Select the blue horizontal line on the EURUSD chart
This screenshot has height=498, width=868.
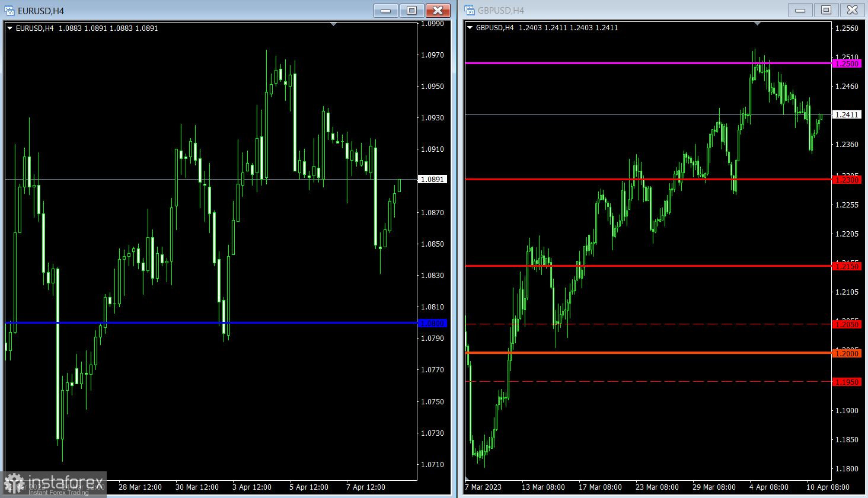tap(211, 323)
